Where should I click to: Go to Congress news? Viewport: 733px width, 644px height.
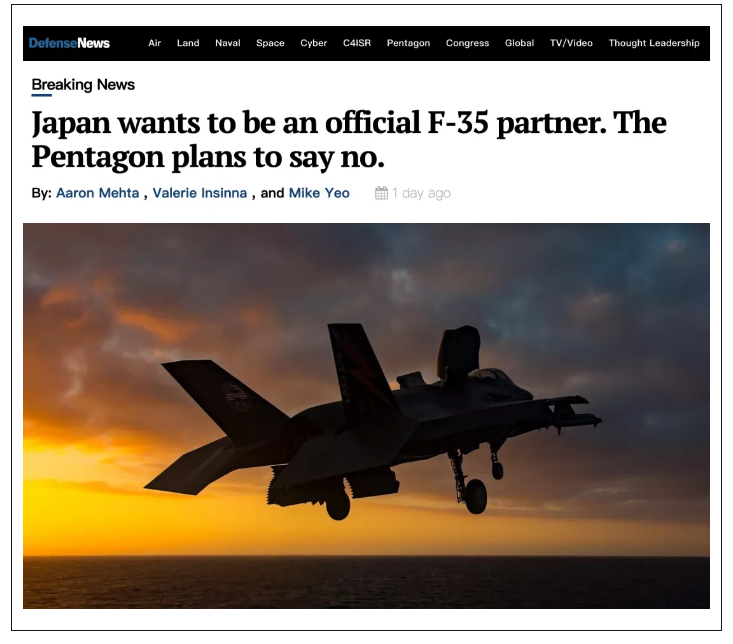click(x=467, y=43)
